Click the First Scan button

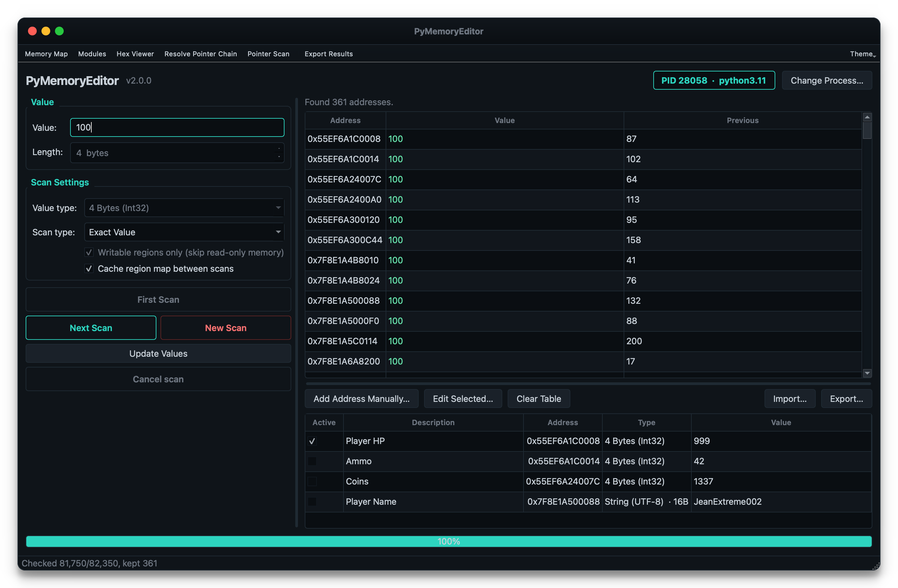(158, 300)
